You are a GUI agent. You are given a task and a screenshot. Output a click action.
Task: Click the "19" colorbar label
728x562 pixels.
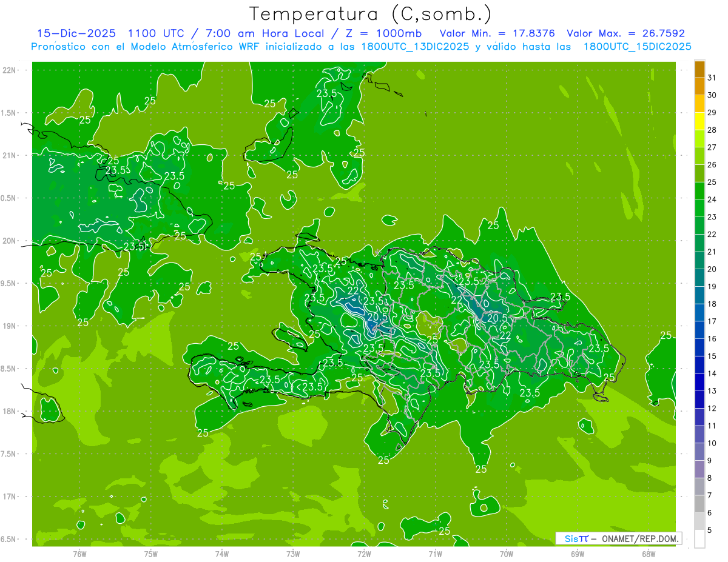click(x=712, y=286)
